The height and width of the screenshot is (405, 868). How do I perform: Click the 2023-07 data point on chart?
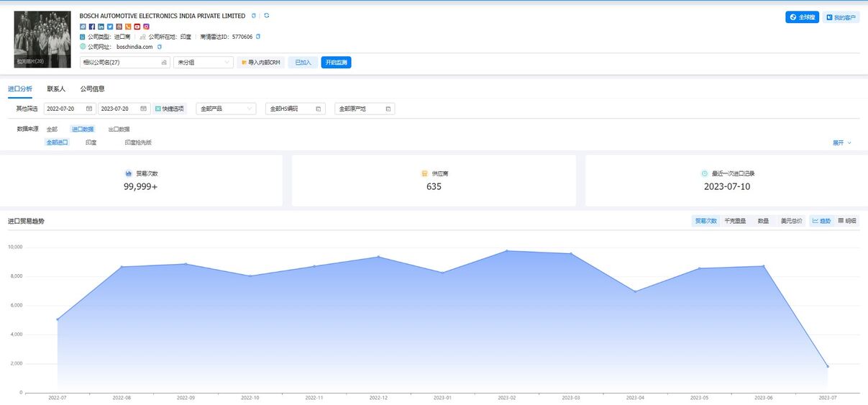[x=828, y=366]
